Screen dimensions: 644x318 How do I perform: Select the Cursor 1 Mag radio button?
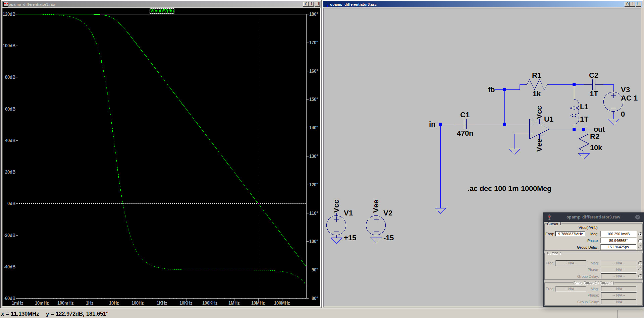coord(640,234)
